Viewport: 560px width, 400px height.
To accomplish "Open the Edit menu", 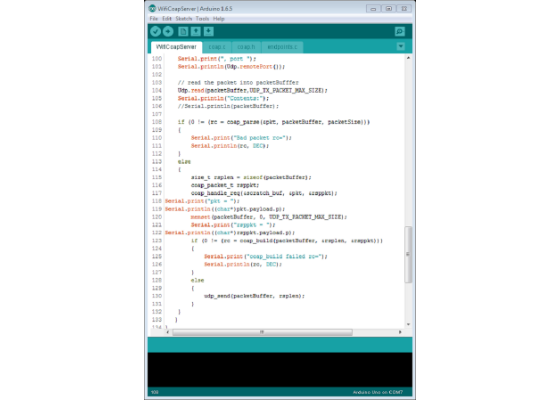I will [x=166, y=19].
